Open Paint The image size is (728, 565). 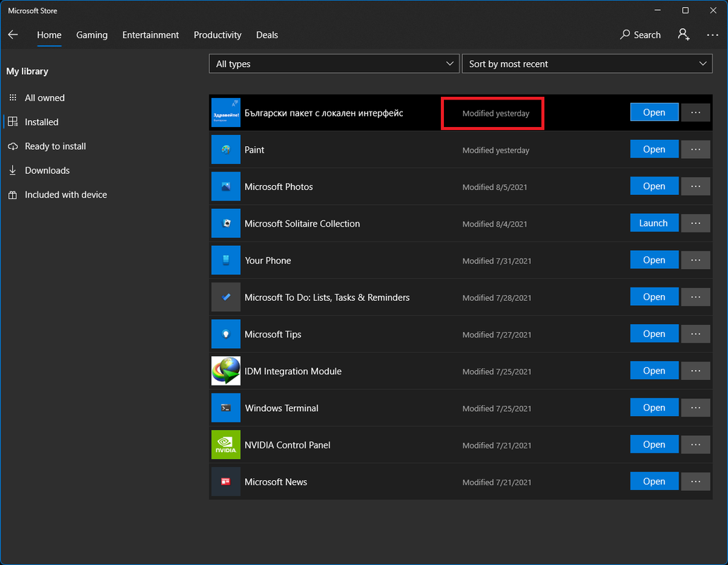[x=654, y=149]
